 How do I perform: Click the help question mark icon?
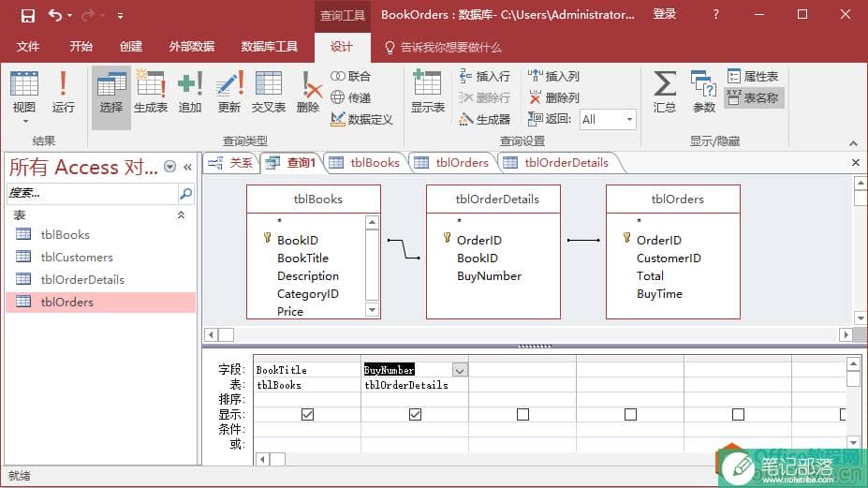pos(716,15)
